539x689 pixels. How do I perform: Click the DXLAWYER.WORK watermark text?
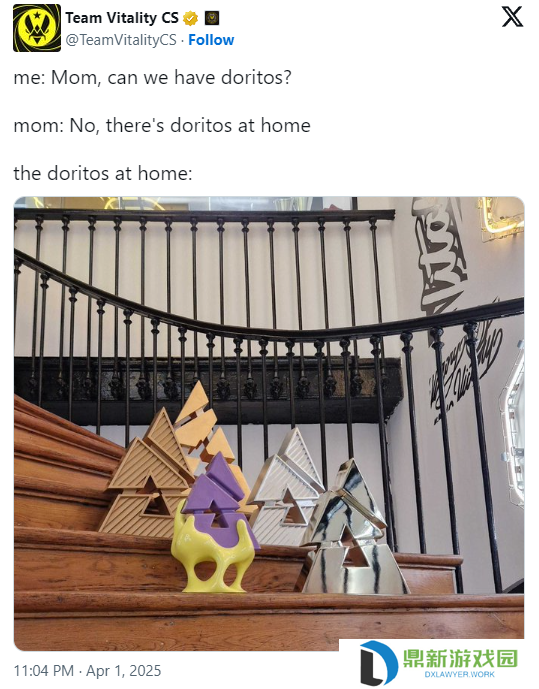pos(459,674)
